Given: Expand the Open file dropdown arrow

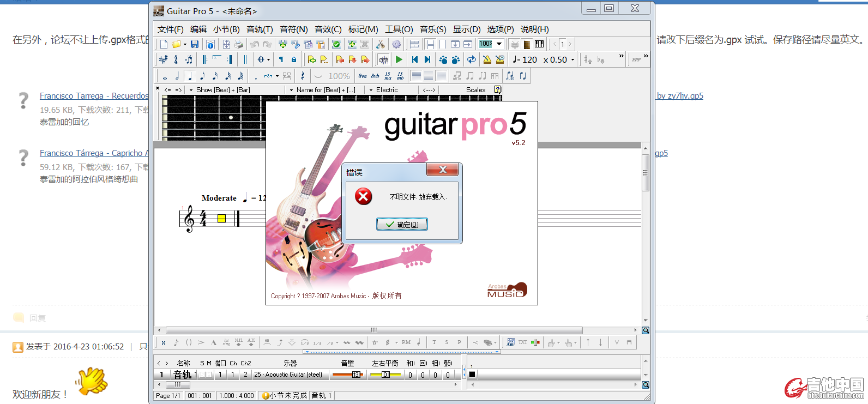Looking at the screenshot, I should tap(185, 44).
